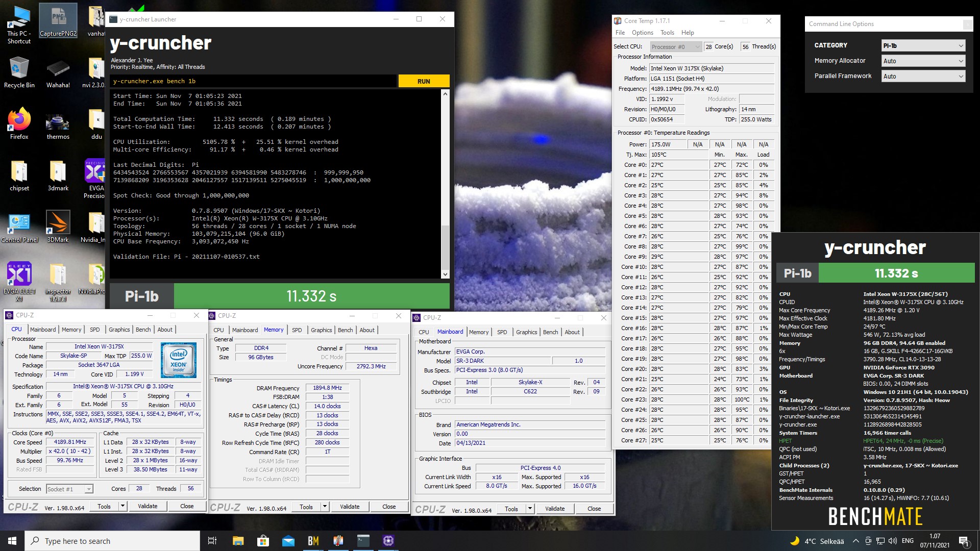Click the weather 4°C Selkeää widget
The height and width of the screenshot is (551, 980).
tap(816, 541)
